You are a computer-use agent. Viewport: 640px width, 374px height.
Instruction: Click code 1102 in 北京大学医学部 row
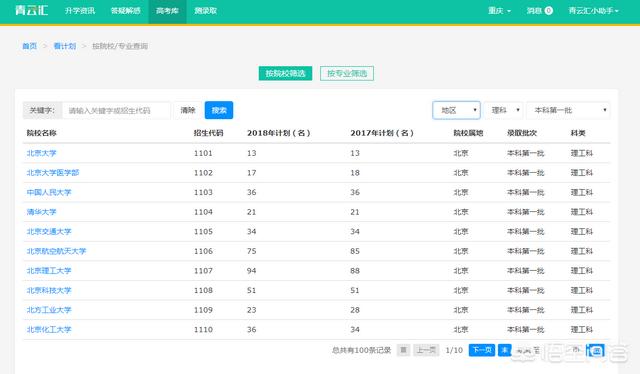[x=203, y=173]
